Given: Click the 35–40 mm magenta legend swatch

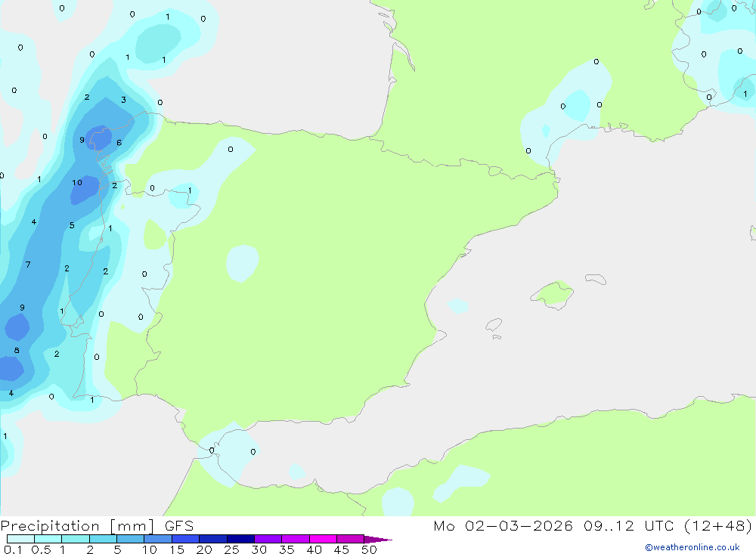Looking at the screenshot, I should 295,539.
